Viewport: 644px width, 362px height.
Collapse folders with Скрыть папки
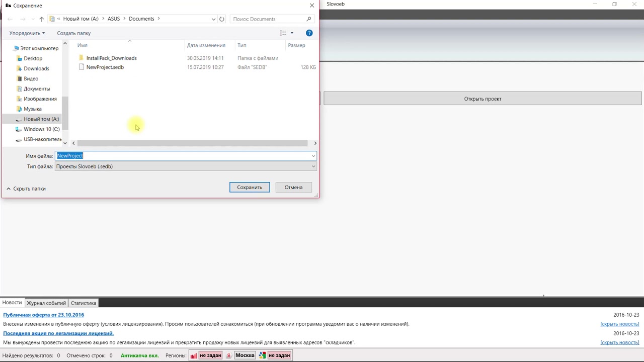point(26,189)
